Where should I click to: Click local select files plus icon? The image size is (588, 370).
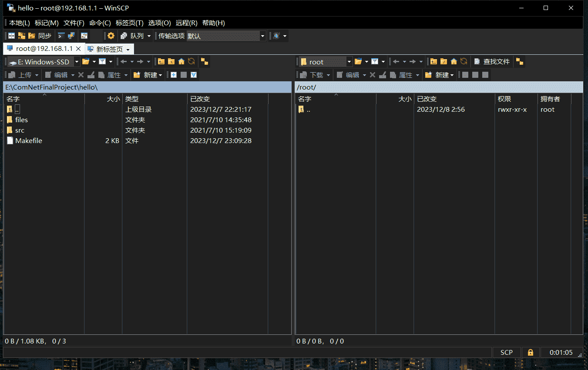(x=174, y=75)
